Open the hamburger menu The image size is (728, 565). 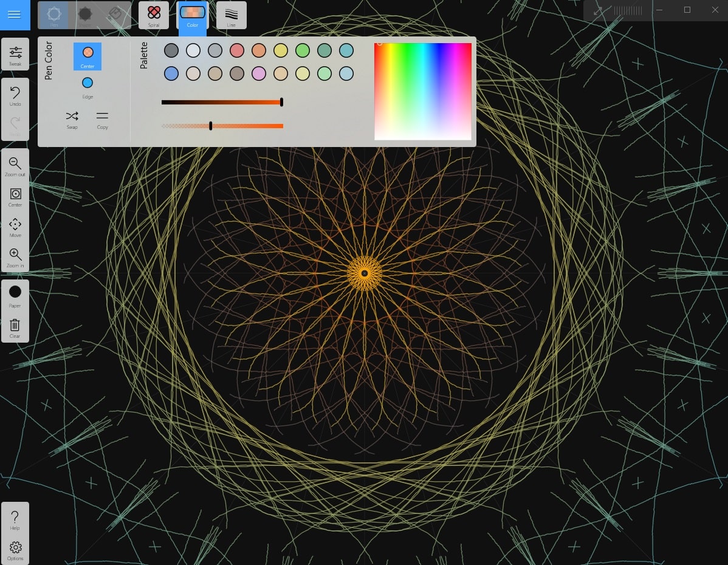point(15,15)
